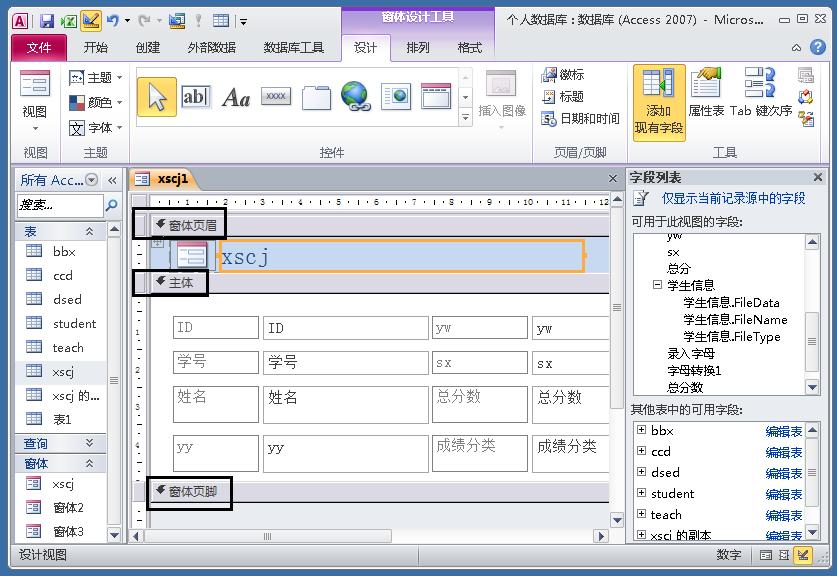837x576 pixels.
Task: Click the horizontal scrollbar of the form designer
Action: [370, 536]
